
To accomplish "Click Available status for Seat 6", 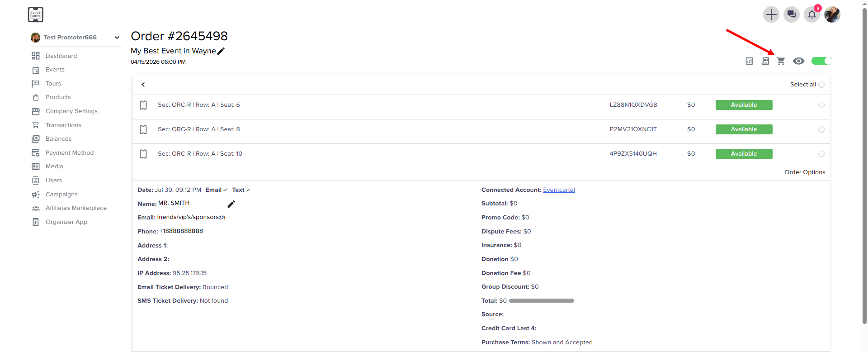I will tap(744, 105).
